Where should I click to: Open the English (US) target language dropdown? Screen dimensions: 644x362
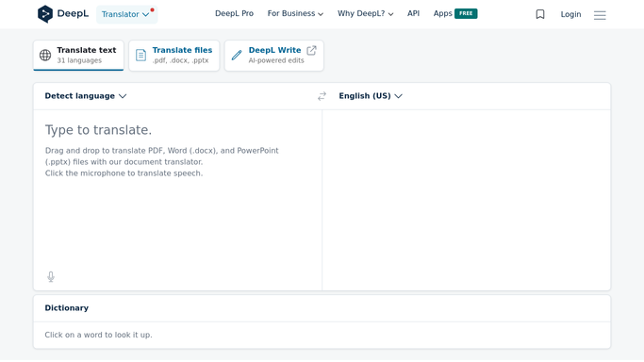371,96
